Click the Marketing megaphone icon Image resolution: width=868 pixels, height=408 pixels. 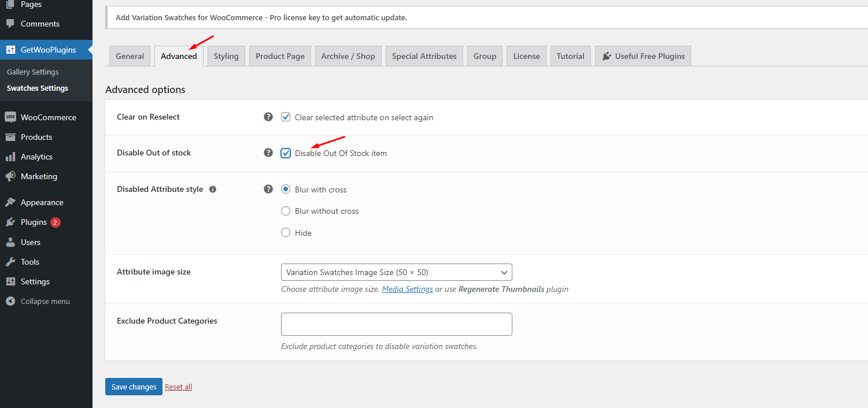[10, 176]
